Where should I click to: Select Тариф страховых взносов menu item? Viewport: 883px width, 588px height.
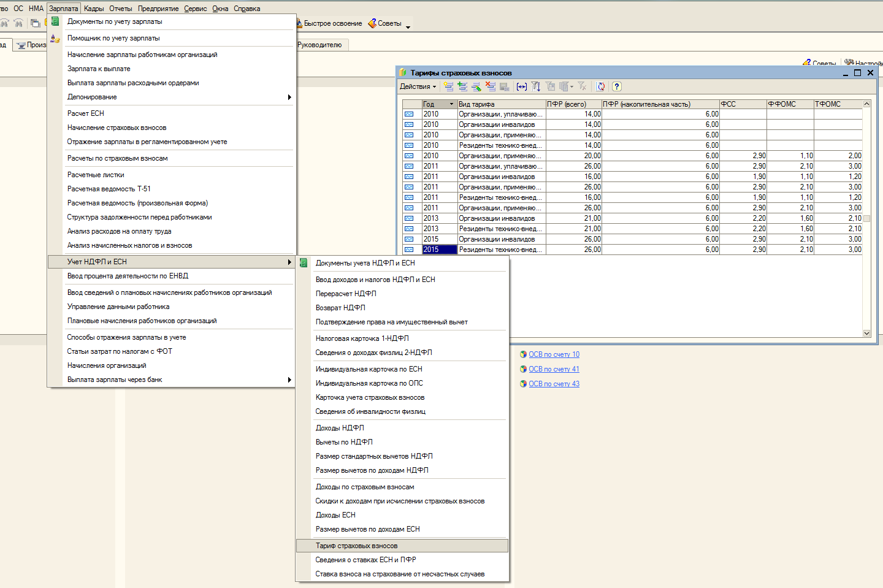pos(356,546)
